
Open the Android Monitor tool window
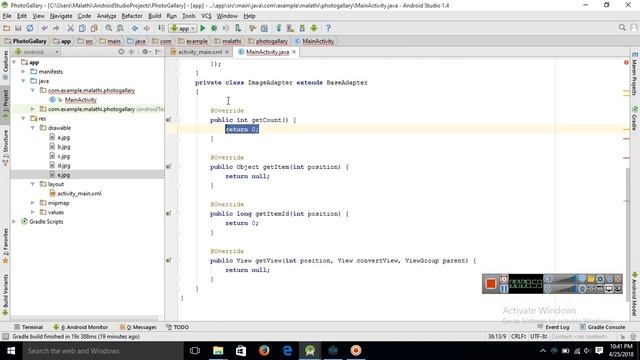pyautogui.click(x=80, y=327)
